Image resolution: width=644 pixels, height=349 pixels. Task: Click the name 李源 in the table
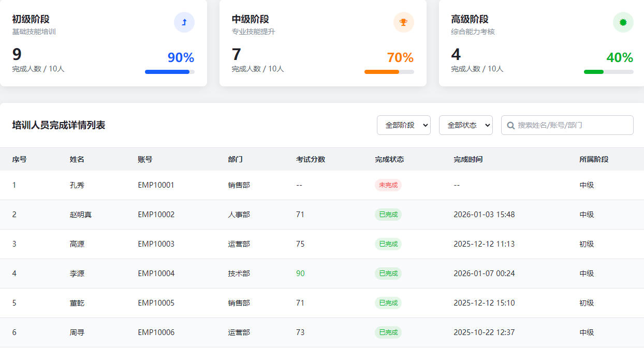pyautogui.click(x=77, y=274)
